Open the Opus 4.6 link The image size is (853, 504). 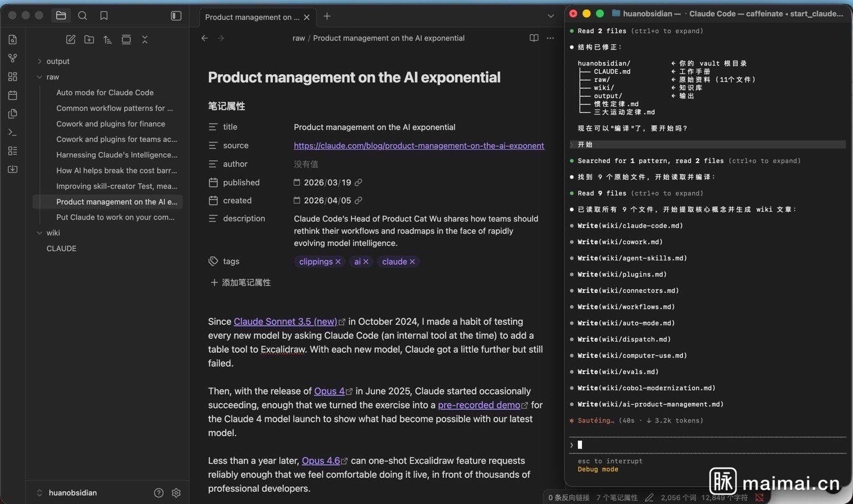coord(321,461)
